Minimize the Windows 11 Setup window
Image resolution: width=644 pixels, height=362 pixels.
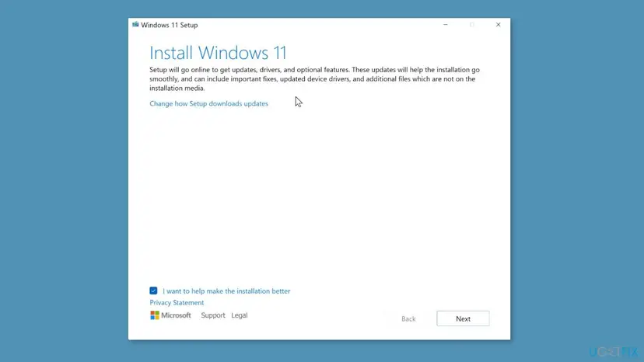[445, 25]
